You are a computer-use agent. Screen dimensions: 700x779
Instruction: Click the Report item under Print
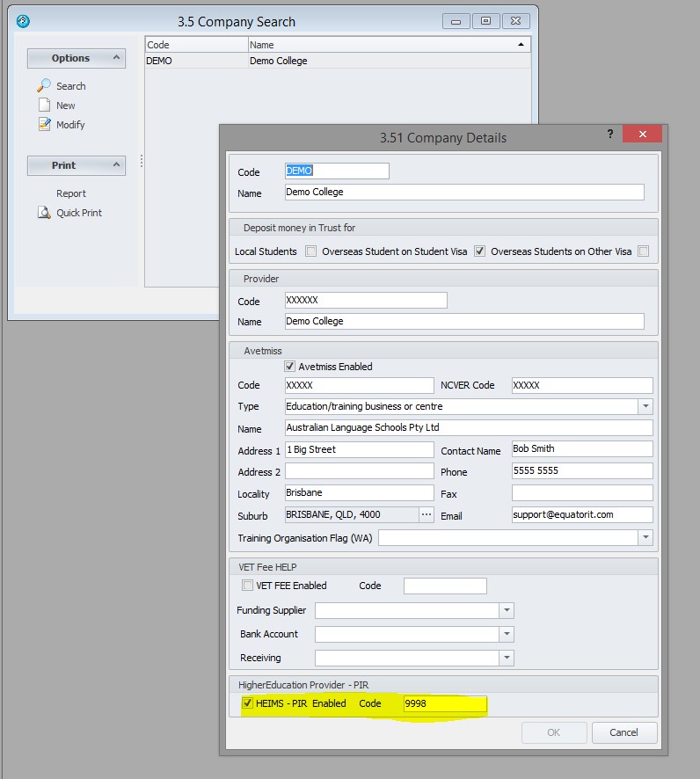click(71, 193)
